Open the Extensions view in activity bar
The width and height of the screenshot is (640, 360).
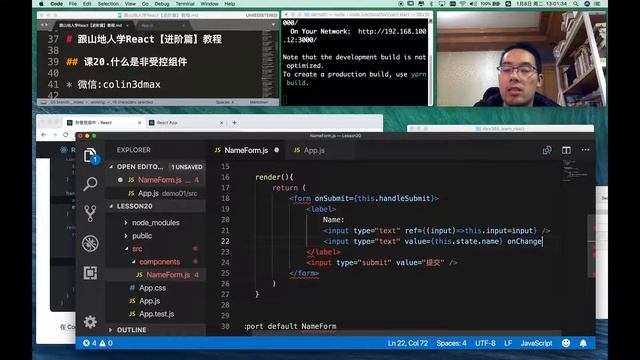coord(90,272)
